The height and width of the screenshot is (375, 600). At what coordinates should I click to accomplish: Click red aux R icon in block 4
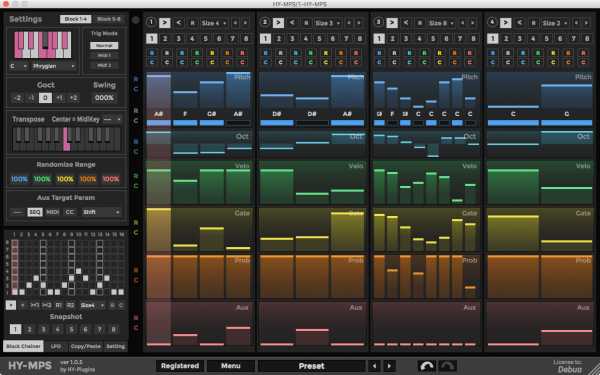tap(583, 53)
